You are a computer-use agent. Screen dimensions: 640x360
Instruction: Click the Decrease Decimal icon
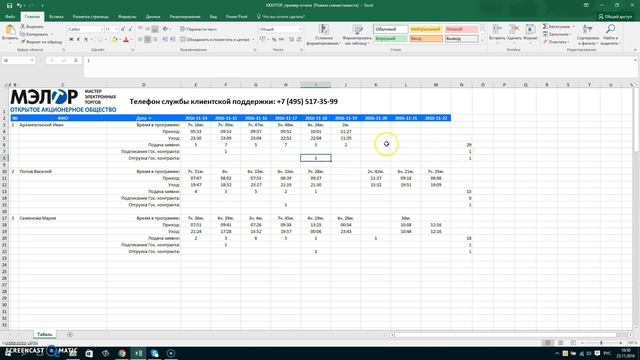tap(299, 40)
